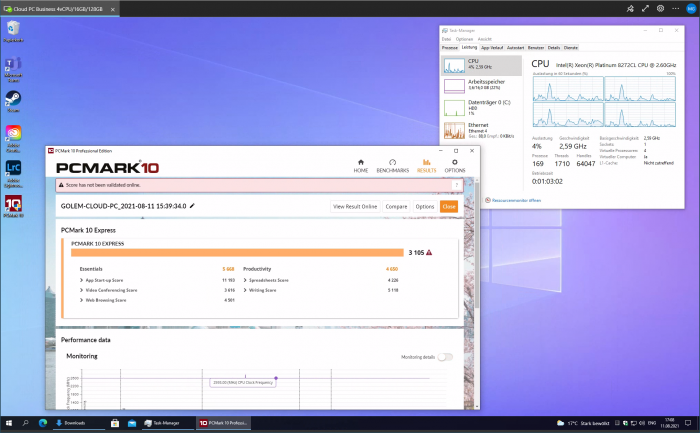Viewport: 700px width, 433px height.
Task: Open PCMark 10 OPTIONS gear
Action: (x=454, y=166)
